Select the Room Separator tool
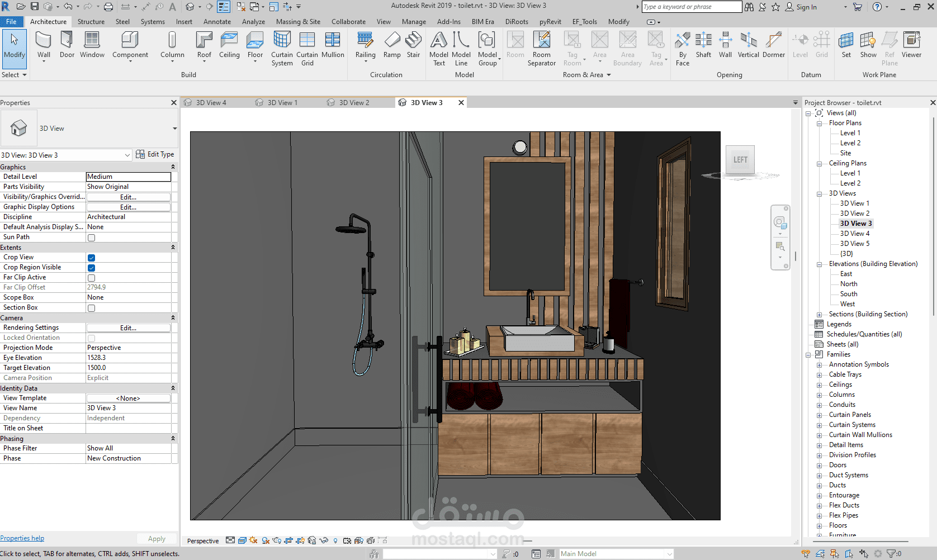This screenshot has height=560, width=937. click(542, 49)
